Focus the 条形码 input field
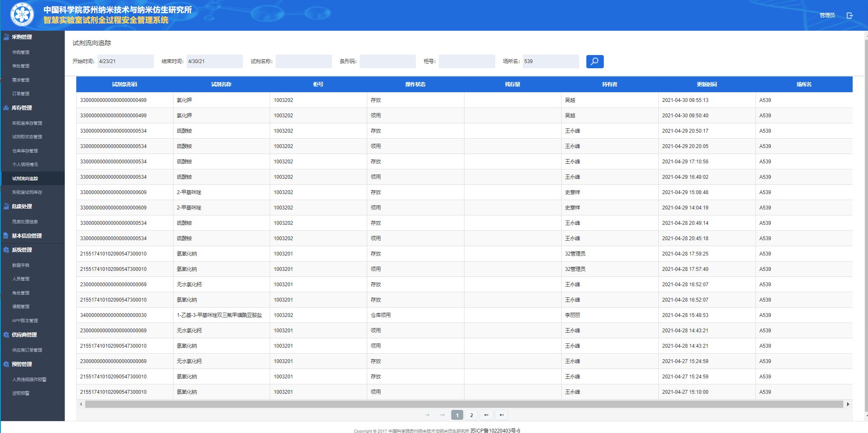Image resolution: width=868 pixels, height=433 pixels. point(388,61)
